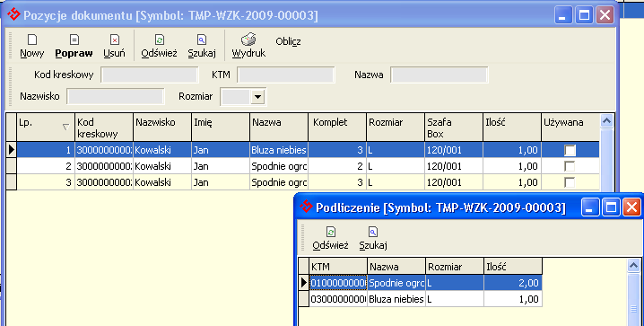The width and height of the screenshot is (644, 326).
Task: Click the Oblicz toolbar button
Action: [x=288, y=41]
